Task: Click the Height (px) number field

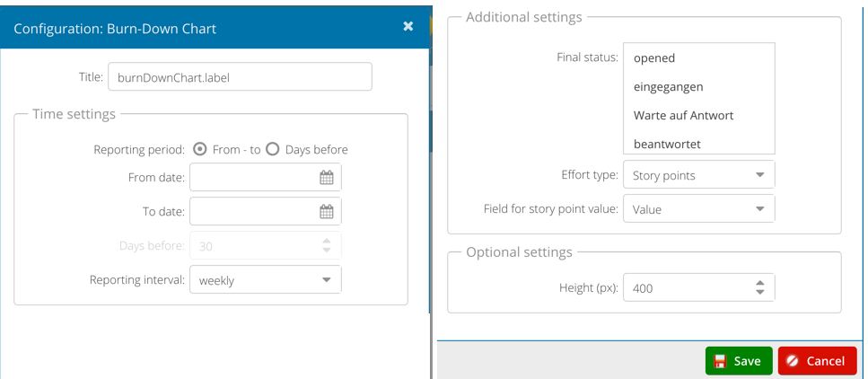Action: click(x=687, y=287)
